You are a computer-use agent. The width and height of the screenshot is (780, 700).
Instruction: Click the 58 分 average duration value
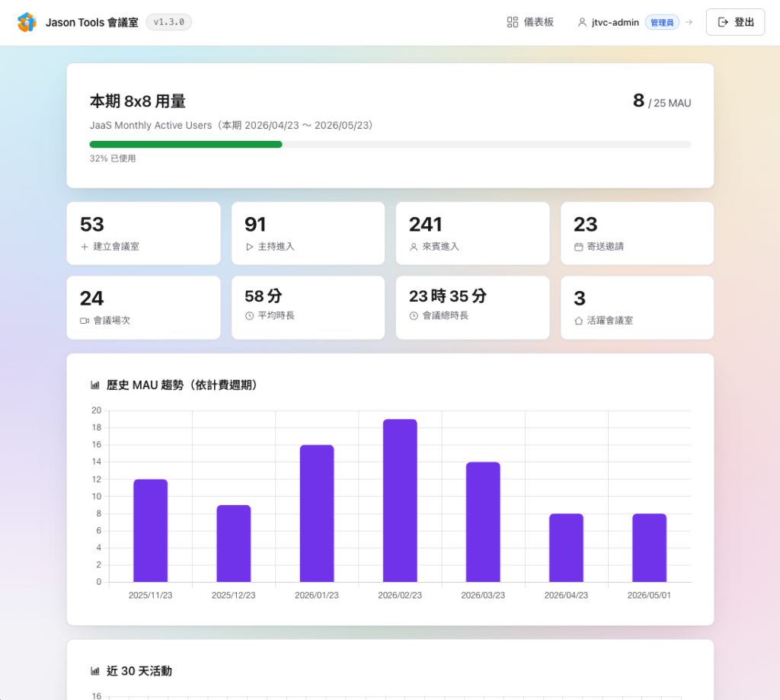[x=263, y=296]
